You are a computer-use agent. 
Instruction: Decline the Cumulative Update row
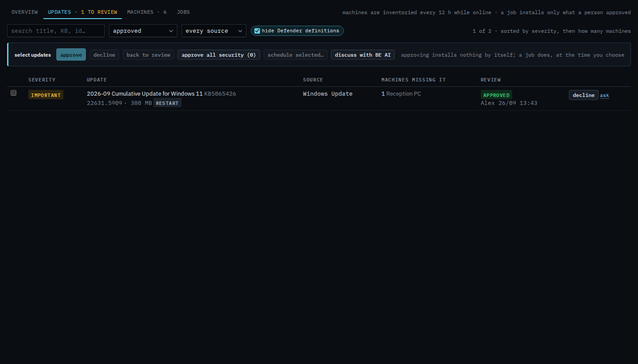(x=584, y=95)
